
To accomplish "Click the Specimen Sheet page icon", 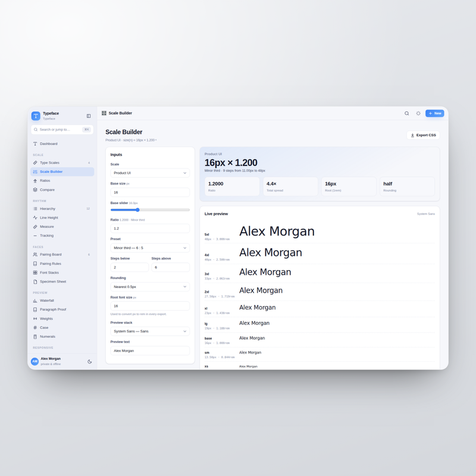I will 35,281.
